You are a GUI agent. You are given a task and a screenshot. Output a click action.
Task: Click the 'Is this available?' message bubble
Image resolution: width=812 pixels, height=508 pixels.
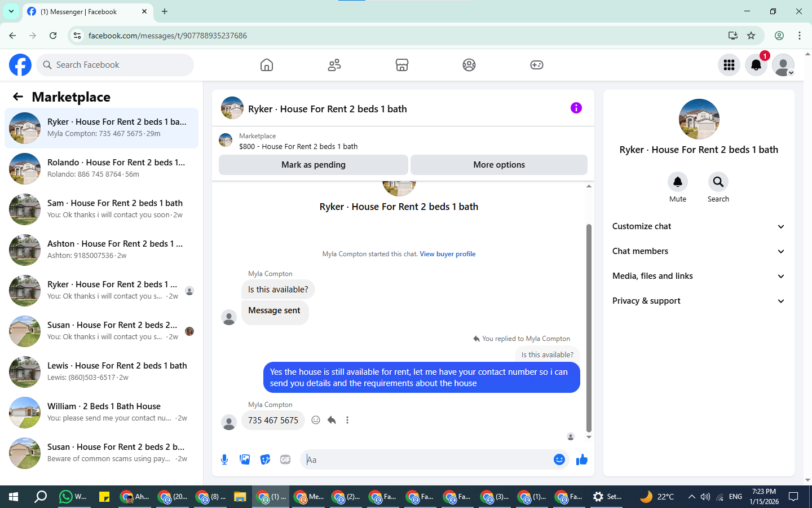tap(278, 290)
